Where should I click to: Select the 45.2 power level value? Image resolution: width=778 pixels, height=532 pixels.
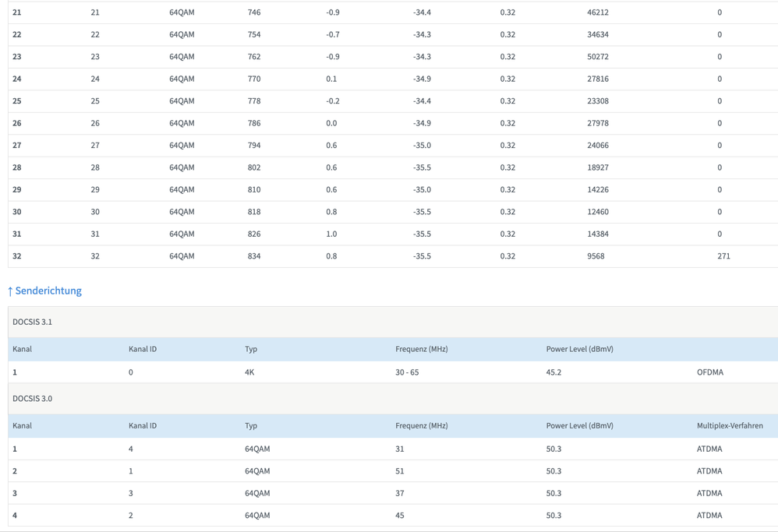coord(553,372)
